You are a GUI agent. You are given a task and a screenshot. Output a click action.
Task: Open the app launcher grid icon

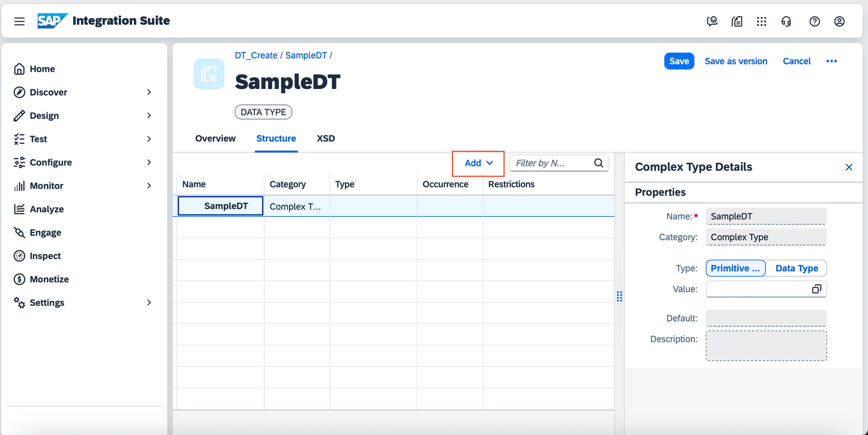tap(761, 21)
